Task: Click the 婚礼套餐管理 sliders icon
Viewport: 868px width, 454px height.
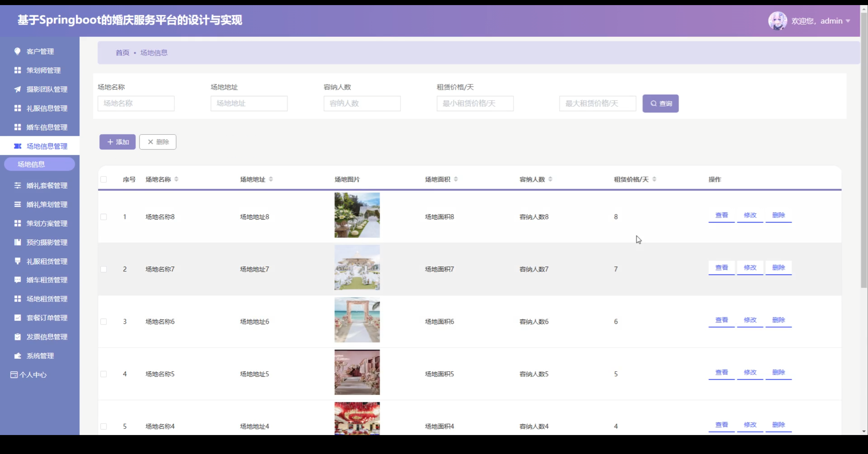Action: [17, 185]
